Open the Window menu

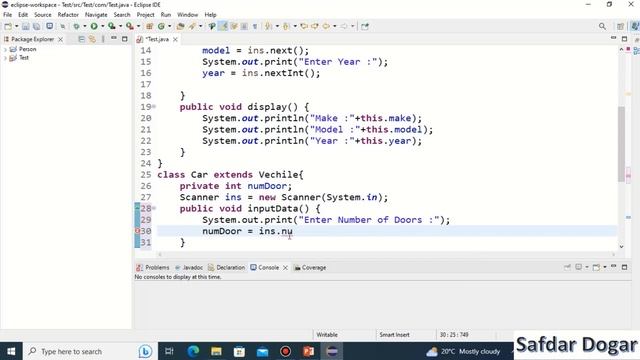(187, 15)
